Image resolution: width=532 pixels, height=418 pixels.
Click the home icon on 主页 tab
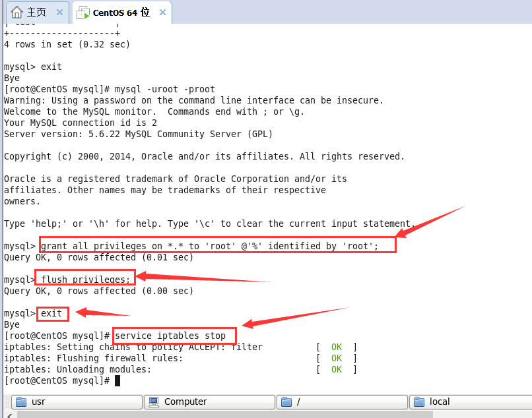click(17, 13)
